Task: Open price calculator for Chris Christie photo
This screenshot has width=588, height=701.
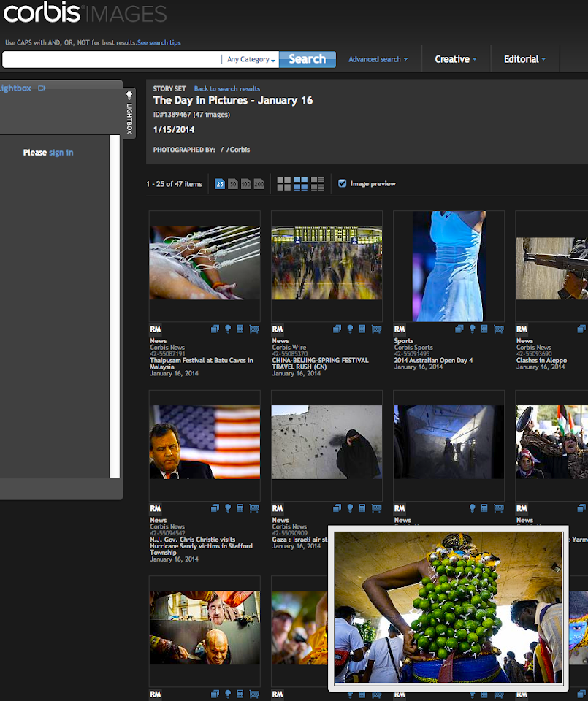Action: click(240, 508)
